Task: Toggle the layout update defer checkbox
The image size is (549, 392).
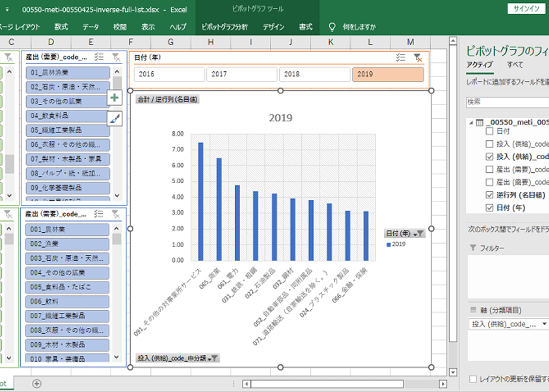Action: click(473, 379)
